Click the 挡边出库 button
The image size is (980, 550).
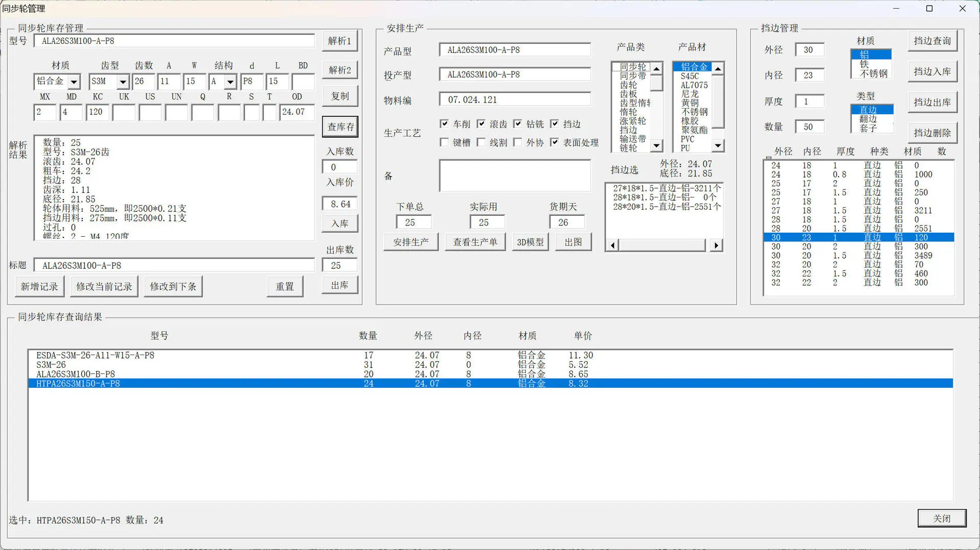click(933, 102)
